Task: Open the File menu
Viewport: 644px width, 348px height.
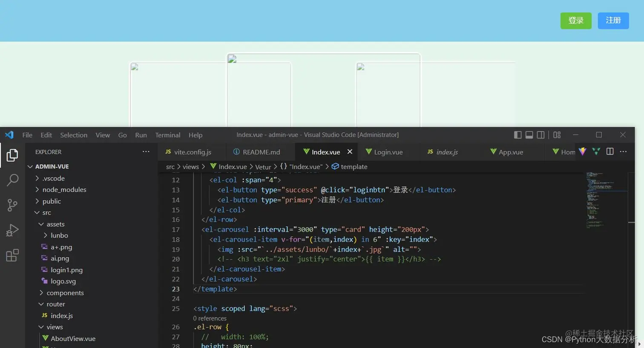Action: point(27,135)
